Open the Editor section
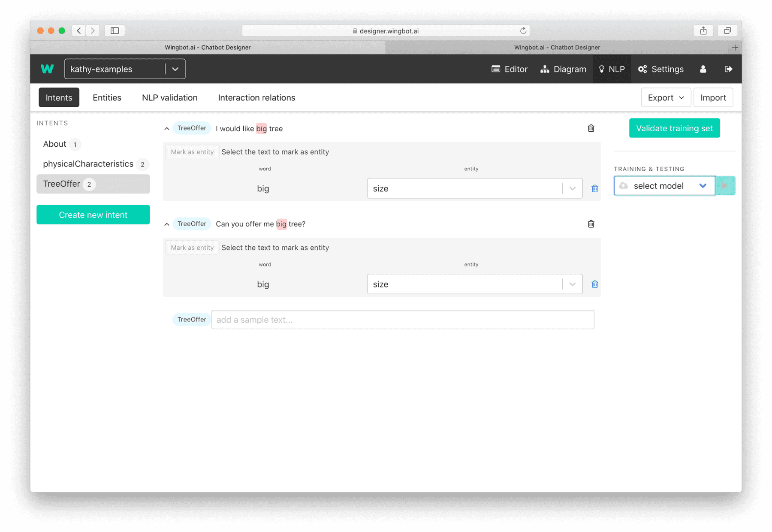This screenshot has height=532, width=772. (x=509, y=69)
